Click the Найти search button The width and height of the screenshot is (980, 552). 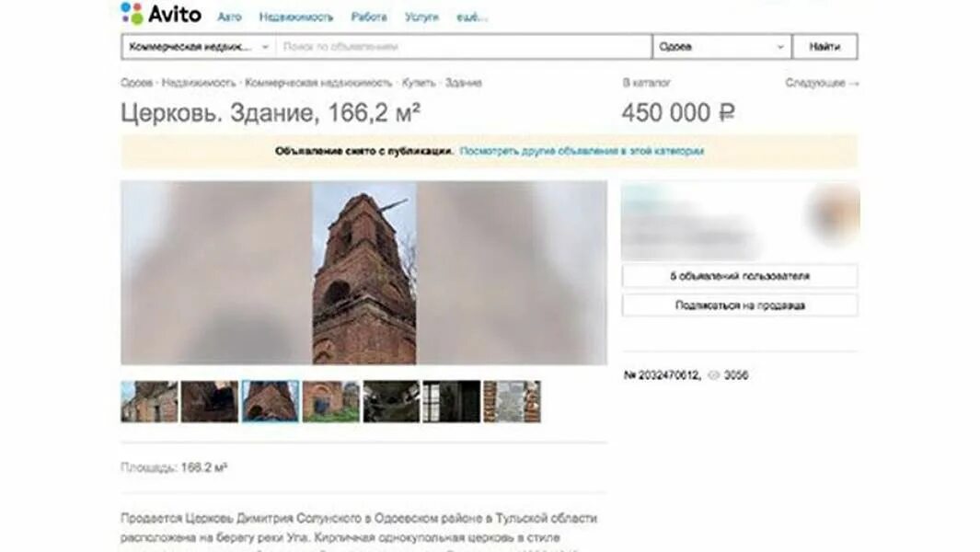(x=825, y=47)
